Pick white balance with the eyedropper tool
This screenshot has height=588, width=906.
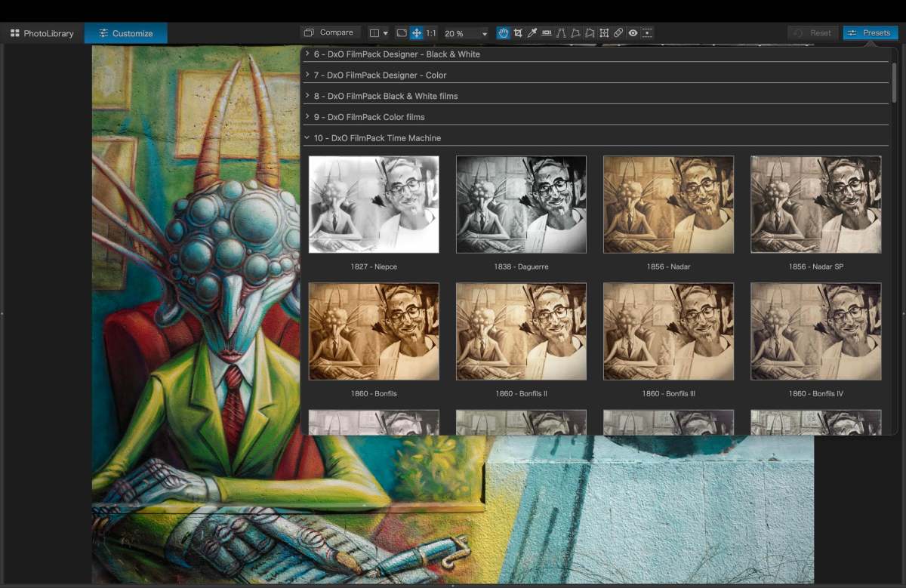click(532, 32)
